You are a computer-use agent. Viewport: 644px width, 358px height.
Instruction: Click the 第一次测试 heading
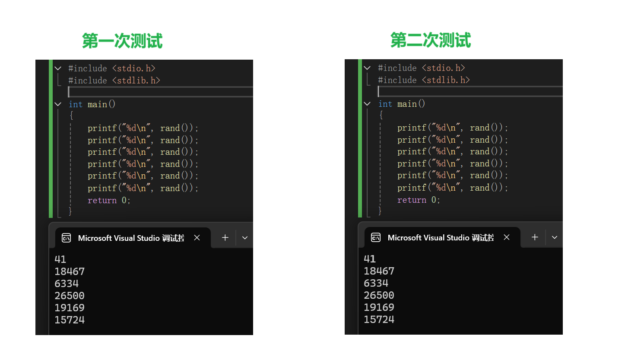pyautogui.click(x=122, y=41)
